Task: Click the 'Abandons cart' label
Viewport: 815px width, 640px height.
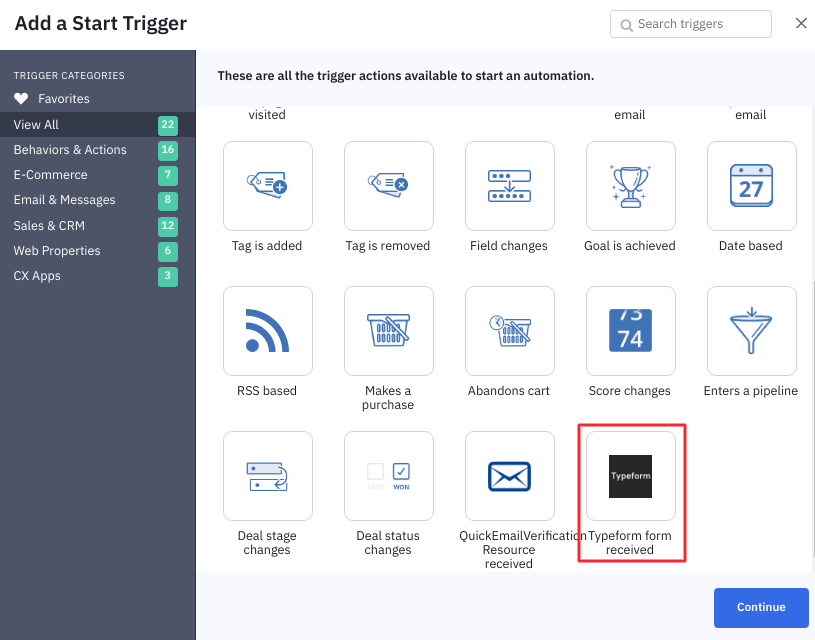Action: pos(508,391)
